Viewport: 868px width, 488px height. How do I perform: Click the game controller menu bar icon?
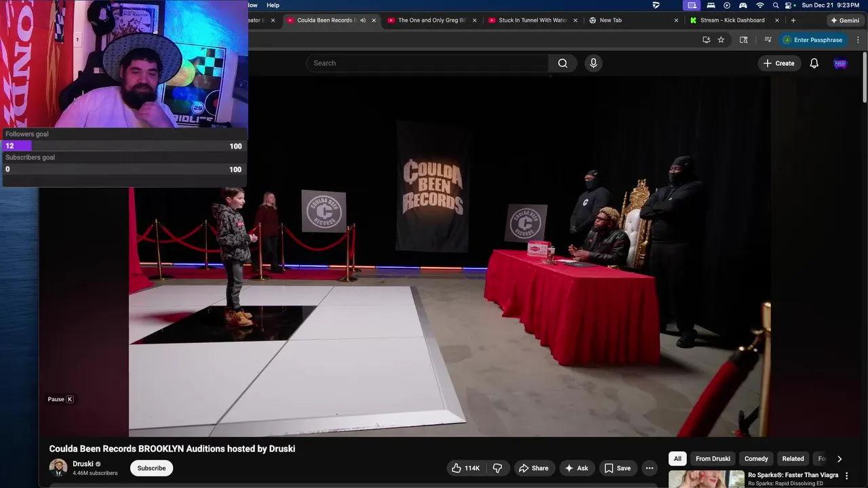coord(743,5)
